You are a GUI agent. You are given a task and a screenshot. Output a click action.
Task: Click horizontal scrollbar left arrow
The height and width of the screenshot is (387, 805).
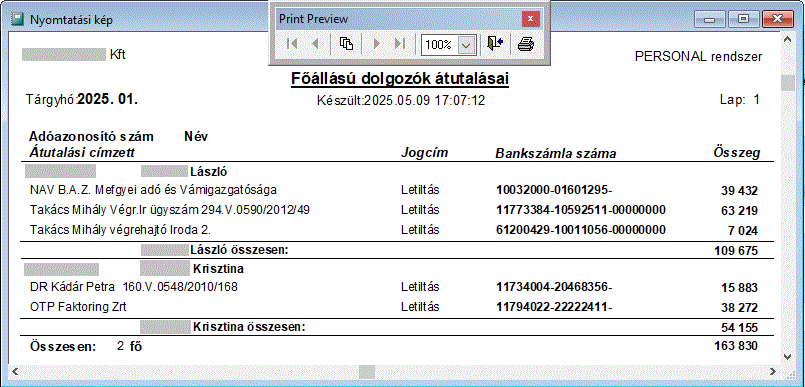[x=14, y=371]
